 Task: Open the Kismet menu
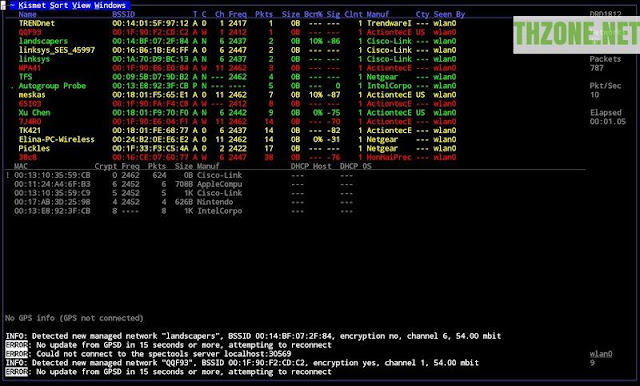pyautogui.click(x=32, y=5)
